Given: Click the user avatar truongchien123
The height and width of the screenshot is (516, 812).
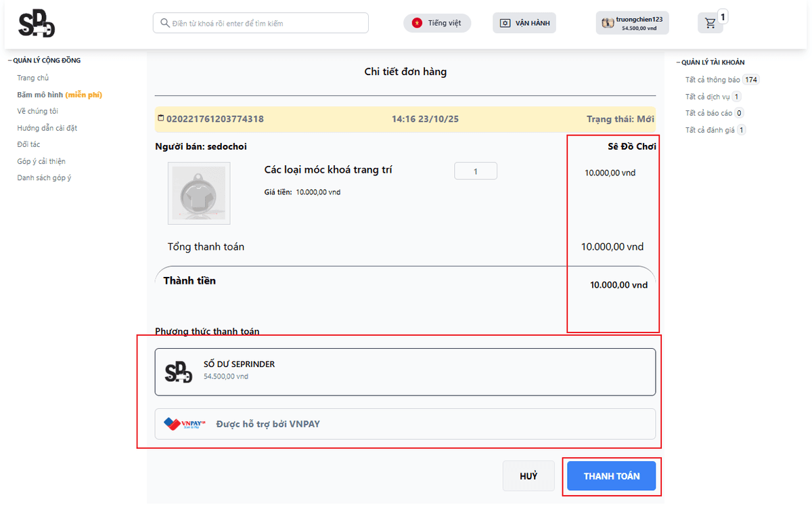Looking at the screenshot, I should coord(608,23).
